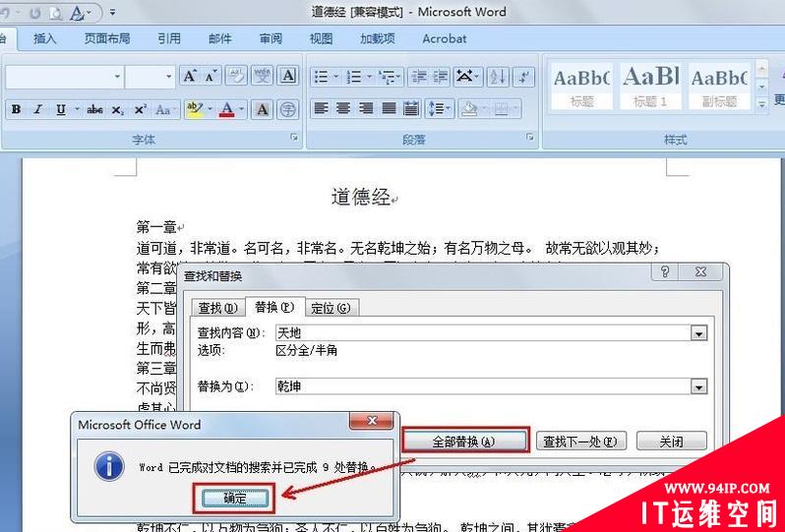This screenshot has height=532, width=785.
Task: Open Customize Quick Access Toolbar dropdown
Action: pyautogui.click(x=113, y=12)
